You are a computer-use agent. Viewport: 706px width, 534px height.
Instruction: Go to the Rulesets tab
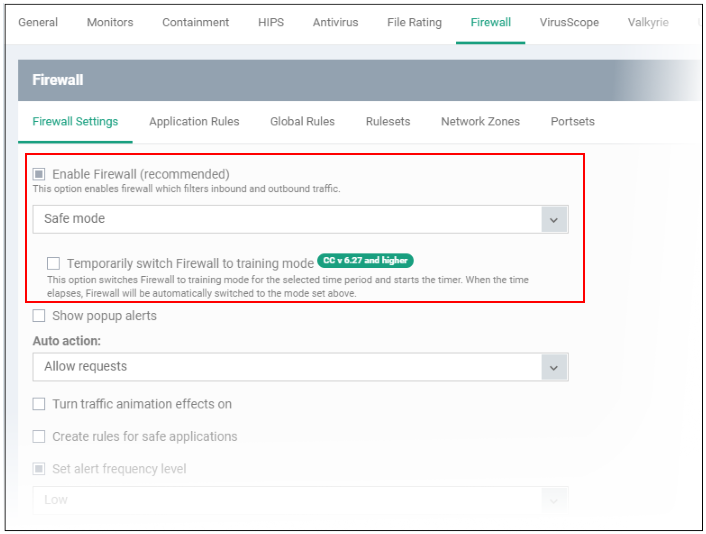(388, 122)
